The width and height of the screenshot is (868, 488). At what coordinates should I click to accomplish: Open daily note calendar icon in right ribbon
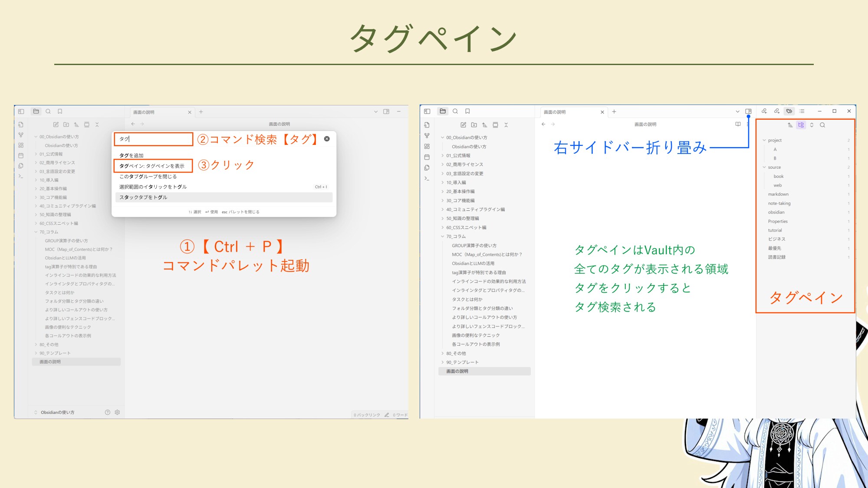pos(427,157)
